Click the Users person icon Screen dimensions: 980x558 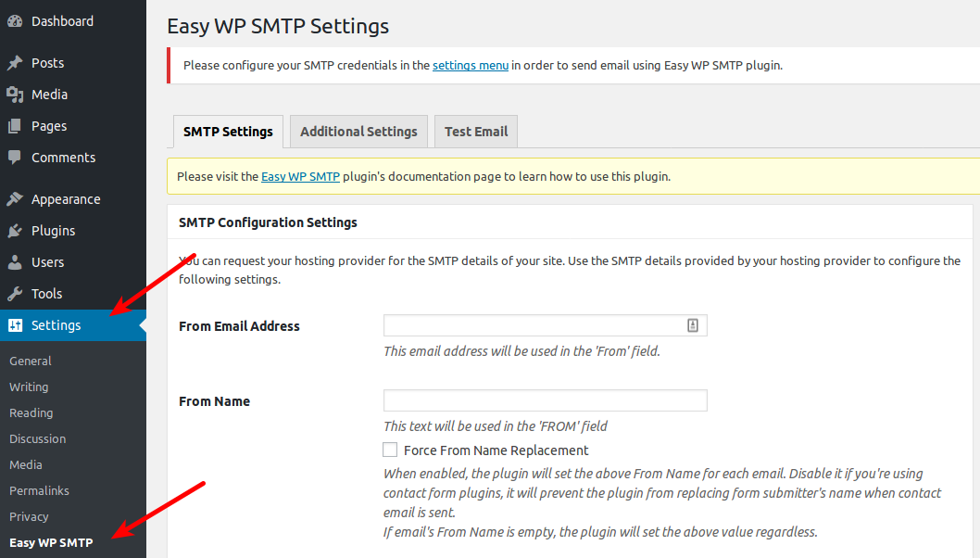15,262
